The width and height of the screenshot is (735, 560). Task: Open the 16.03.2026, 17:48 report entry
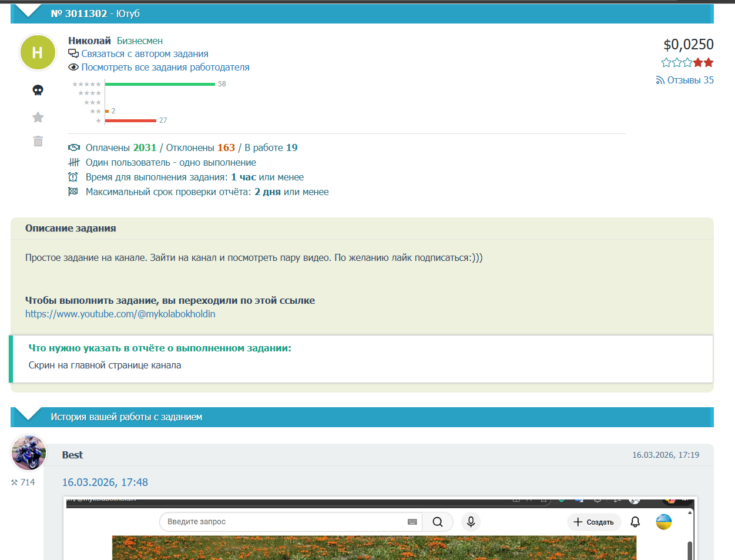point(105,482)
